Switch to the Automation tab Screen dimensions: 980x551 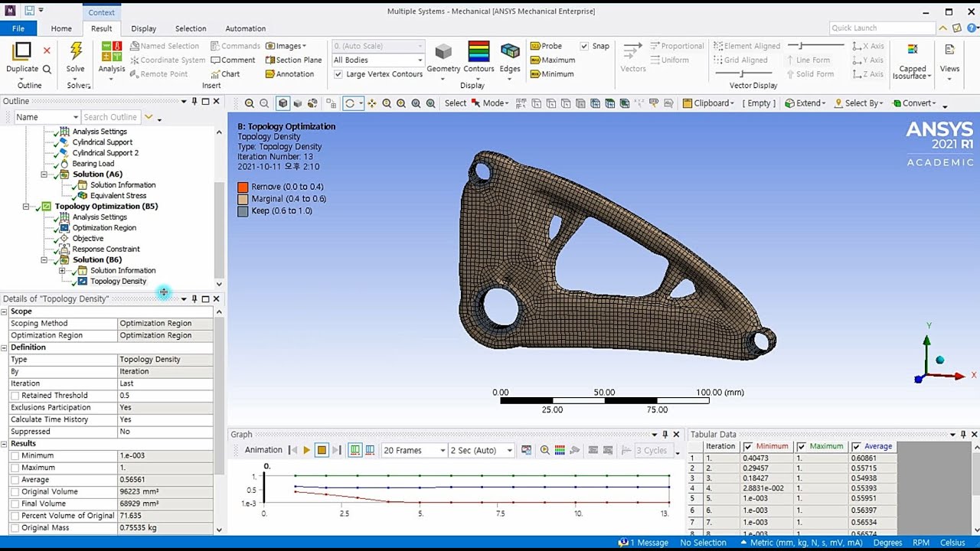pos(245,28)
